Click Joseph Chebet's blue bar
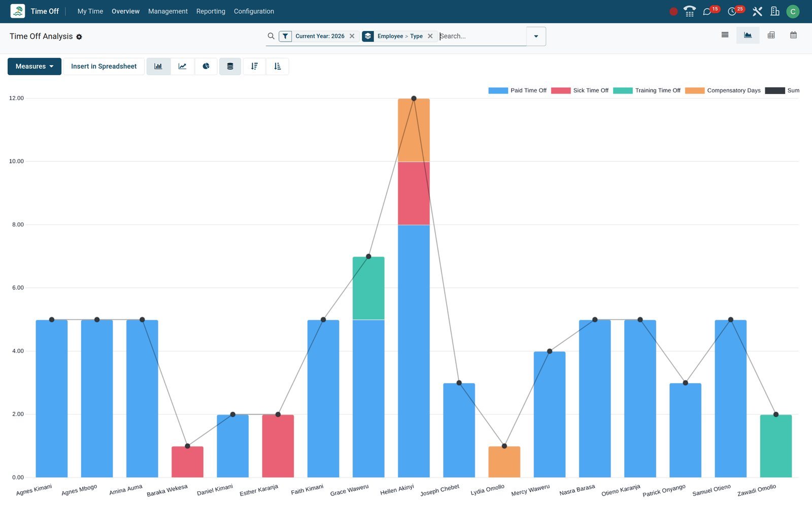Viewport: 812px width, 508px height. pyautogui.click(x=459, y=430)
